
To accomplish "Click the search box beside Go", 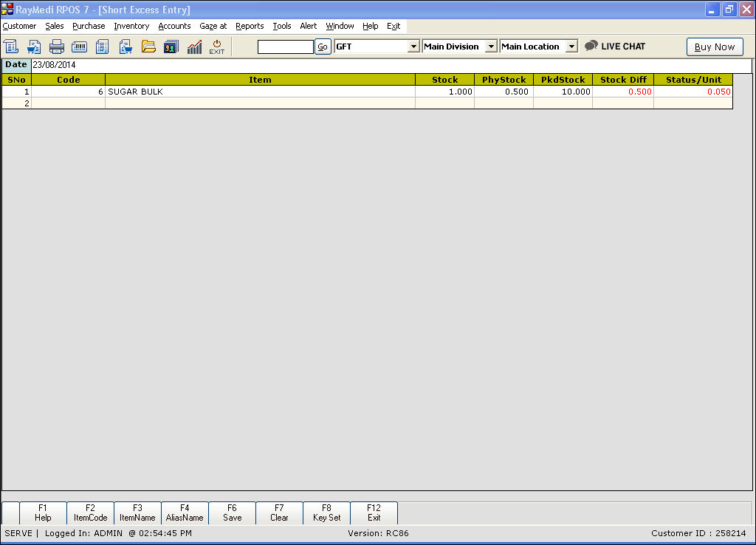I will click(286, 47).
